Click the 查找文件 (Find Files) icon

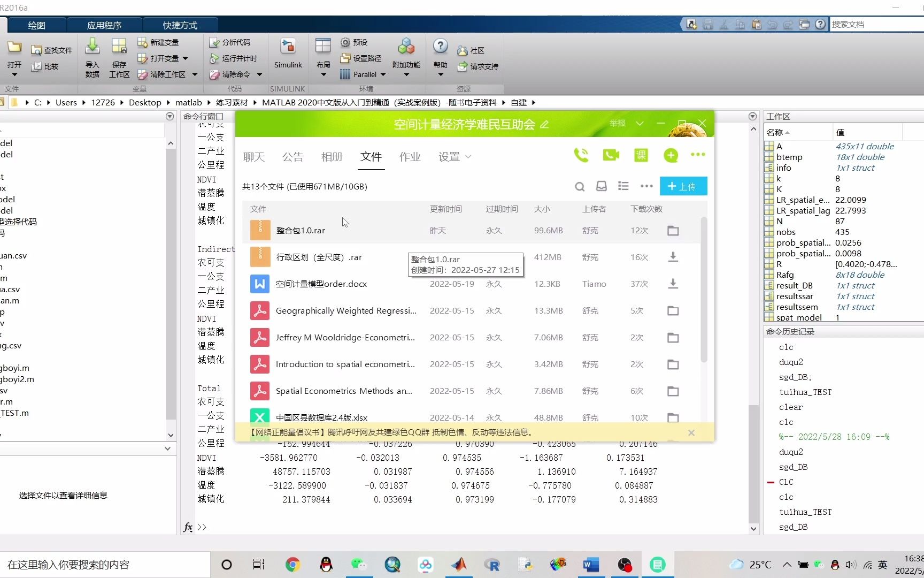pyautogui.click(x=51, y=50)
